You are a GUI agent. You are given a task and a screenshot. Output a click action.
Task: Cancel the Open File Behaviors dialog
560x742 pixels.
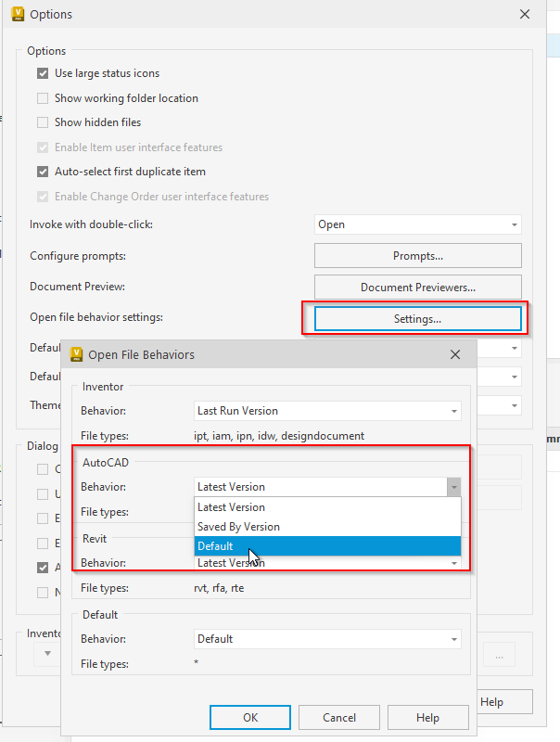338,717
